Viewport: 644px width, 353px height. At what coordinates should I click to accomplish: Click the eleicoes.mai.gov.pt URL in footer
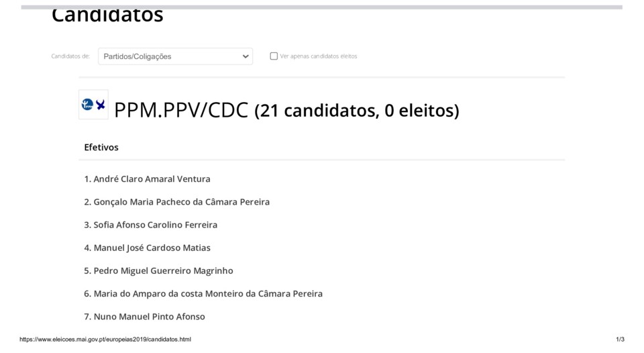coord(105,340)
